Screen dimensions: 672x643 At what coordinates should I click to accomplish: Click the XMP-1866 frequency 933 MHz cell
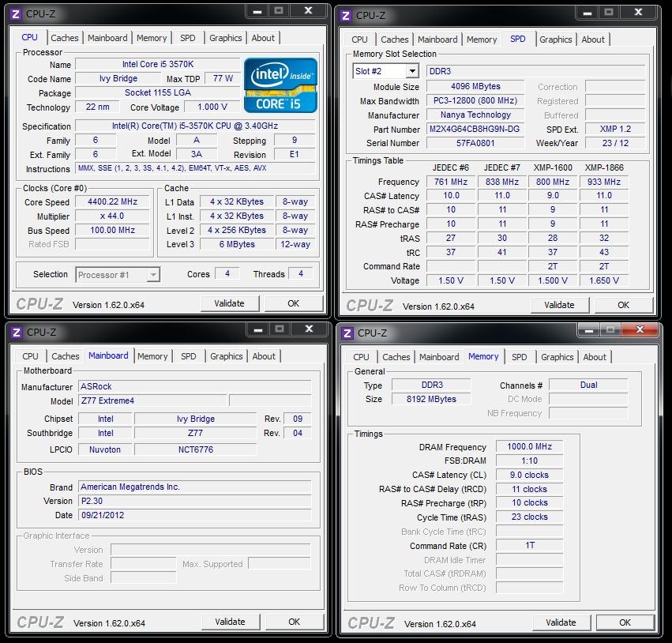click(x=604, y=182)
